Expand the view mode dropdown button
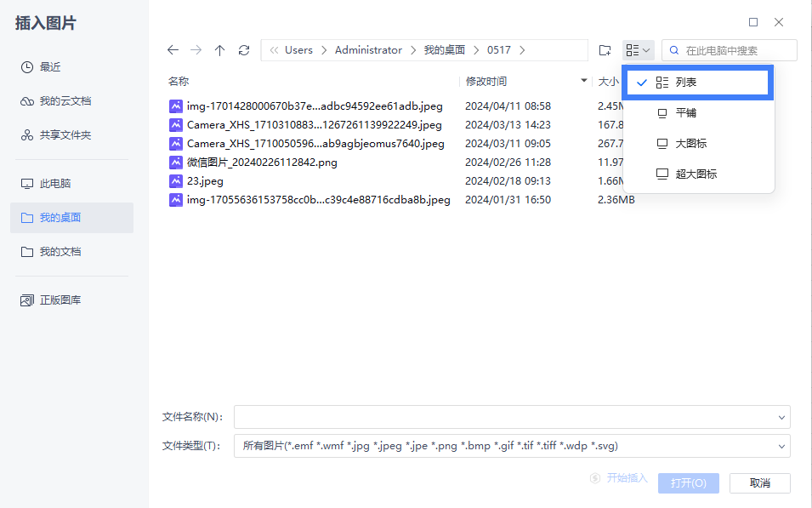The height and width of the screenshot is (508, 812). click(638, 50)
